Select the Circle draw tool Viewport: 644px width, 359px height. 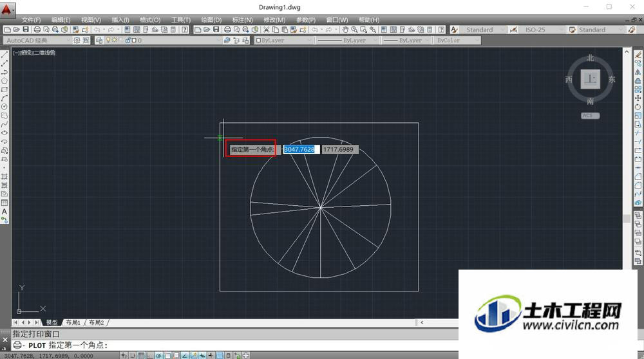[x=5, y=107]
